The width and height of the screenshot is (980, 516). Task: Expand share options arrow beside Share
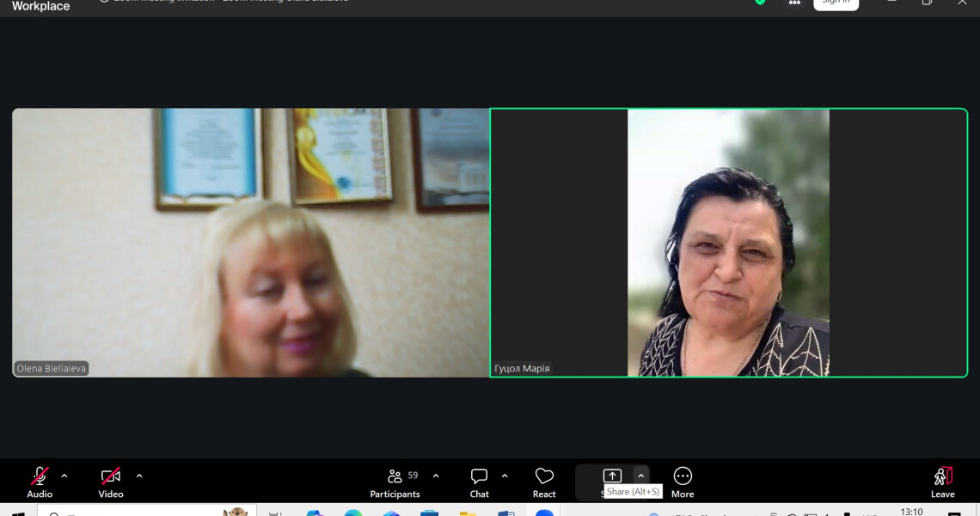pyautogui.click(x=640, y=476)
